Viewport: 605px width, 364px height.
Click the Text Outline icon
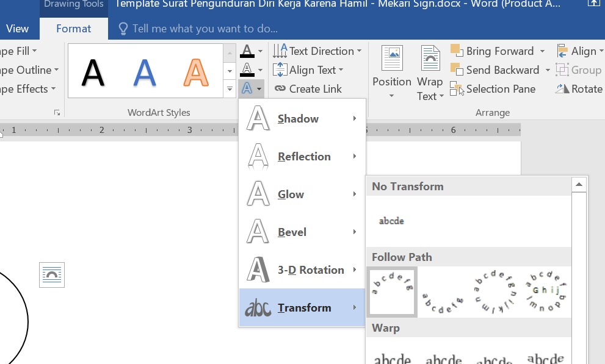pyautogui.click(x=248, y=69)
